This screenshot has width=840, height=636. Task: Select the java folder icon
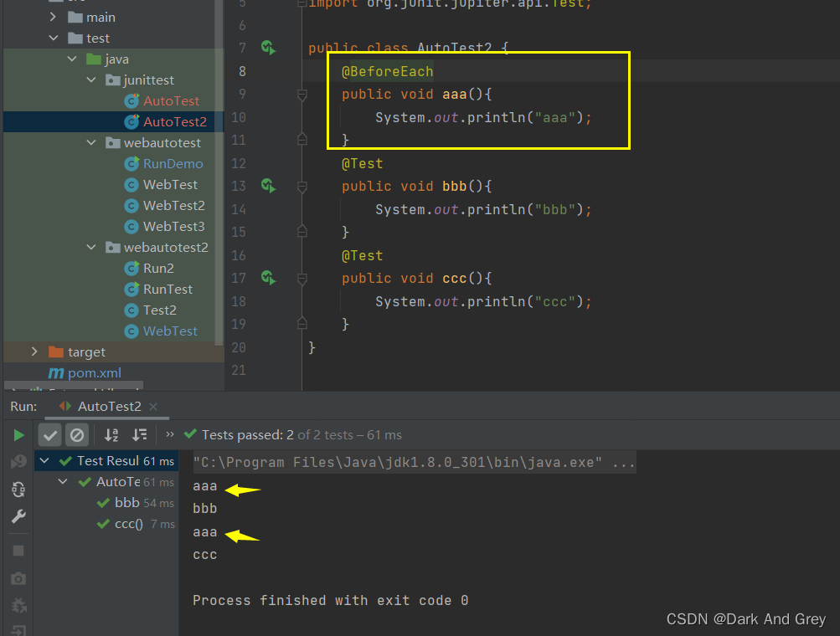tap(94, 59)
